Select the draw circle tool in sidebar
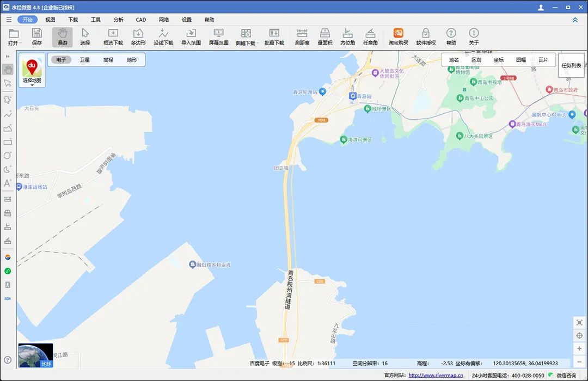The width and height of the screenshot is (588, 381). pos(8,156)
